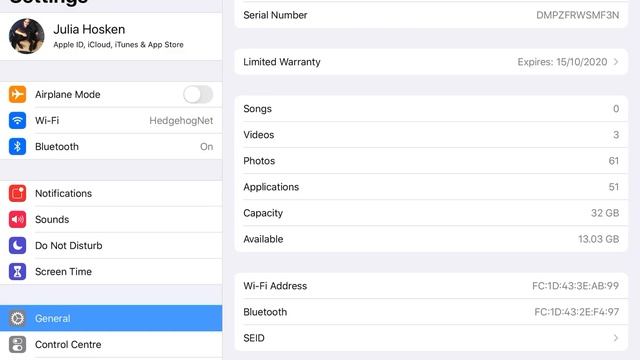The height and width of the screenshot is (360, 640).
Task: Select General in the sidebar
Action: [x=111, y=318]
